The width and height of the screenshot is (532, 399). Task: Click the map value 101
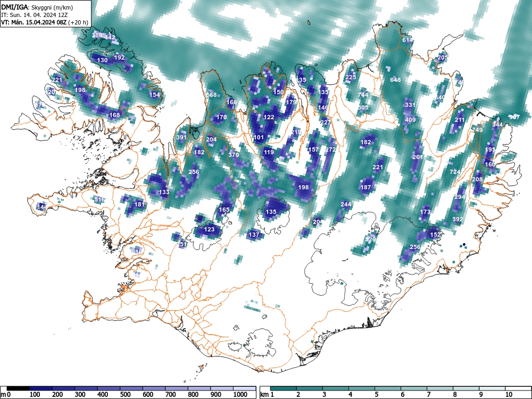pos(259,137)
